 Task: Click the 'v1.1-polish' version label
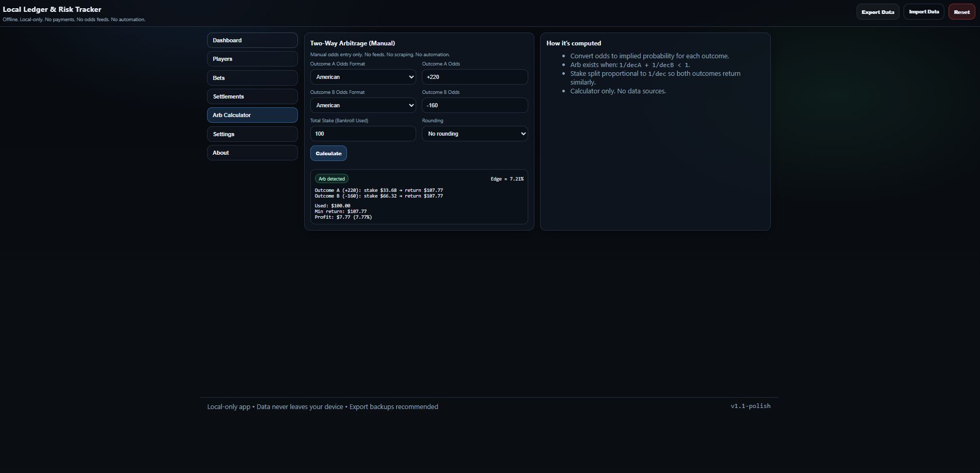pyautogui.click(x=750, y=406)
